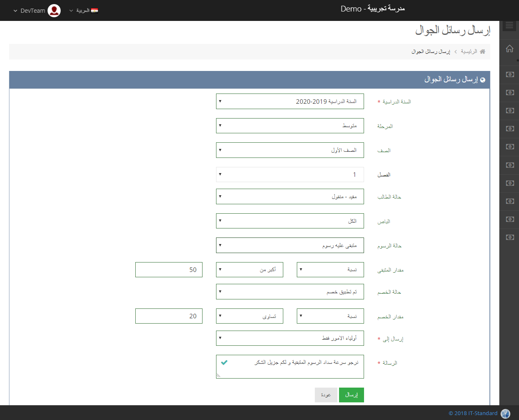Collapse the إرسال رسائل الجوال panel header icon

tap(483, 80)
